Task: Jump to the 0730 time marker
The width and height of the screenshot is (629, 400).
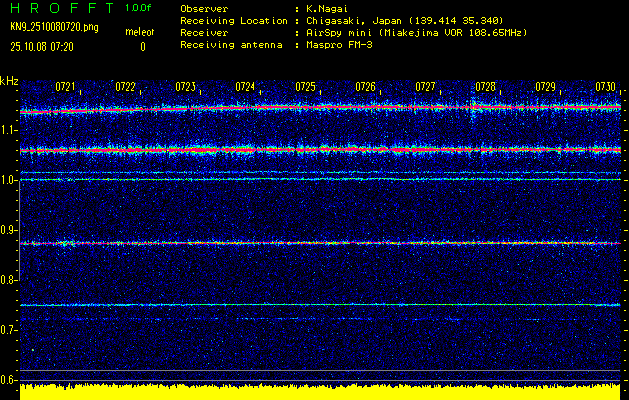Action: pos(605,87)
